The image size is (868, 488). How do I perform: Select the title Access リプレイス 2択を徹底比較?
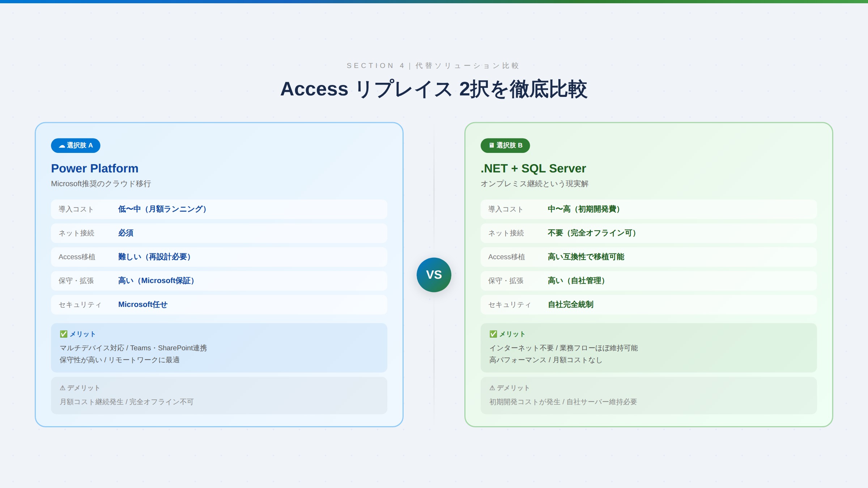[434, 90]
